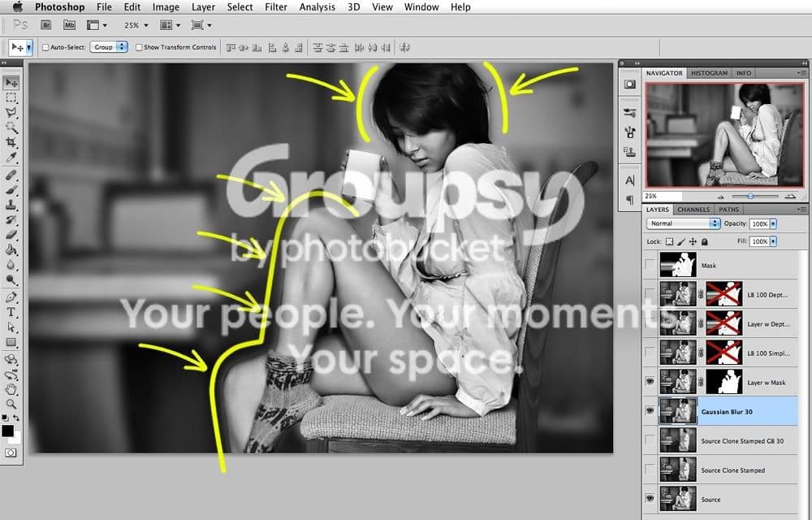The height and width of the screenshot is (520, 812).
Task: Toggle Quick Mask mode
Action: tap(11, 453)
